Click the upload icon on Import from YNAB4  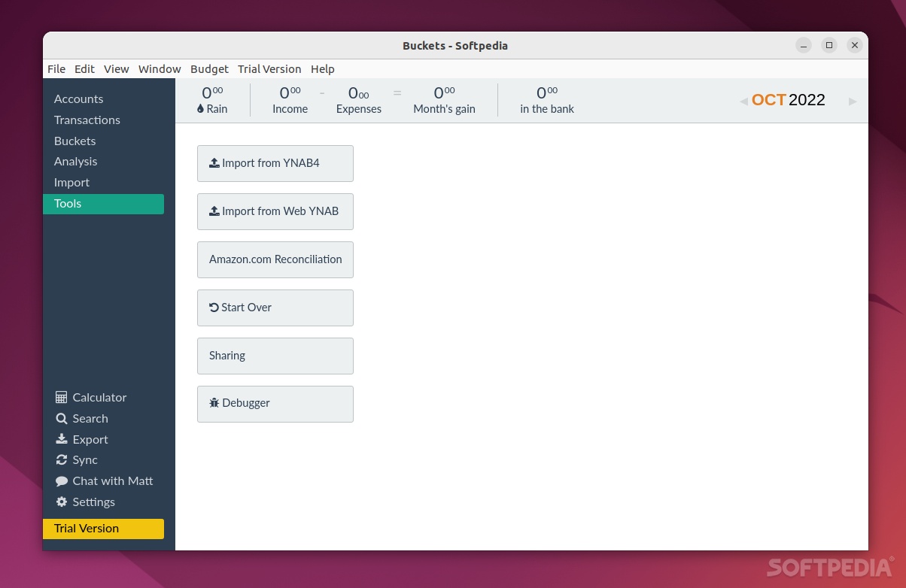(x=214, y=162)
